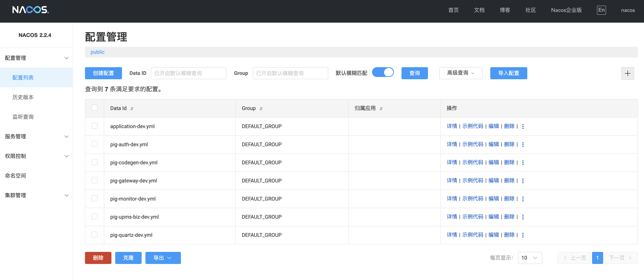Check the pig-upms-biz-dev.yml row checkbox

(x=94, y=217)
